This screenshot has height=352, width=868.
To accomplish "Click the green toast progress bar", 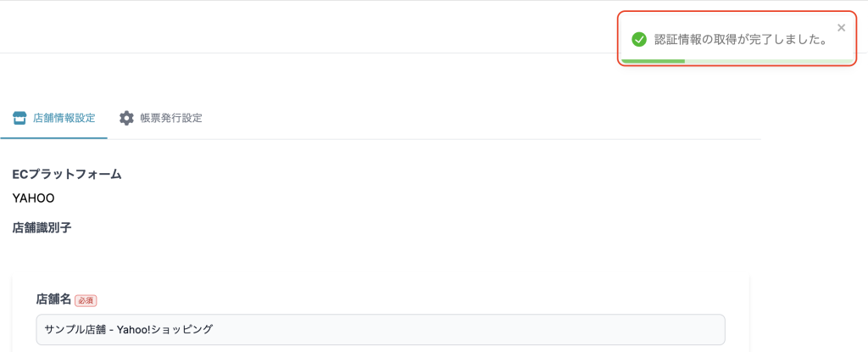I will pyautogui.click(x=653, y=61).
